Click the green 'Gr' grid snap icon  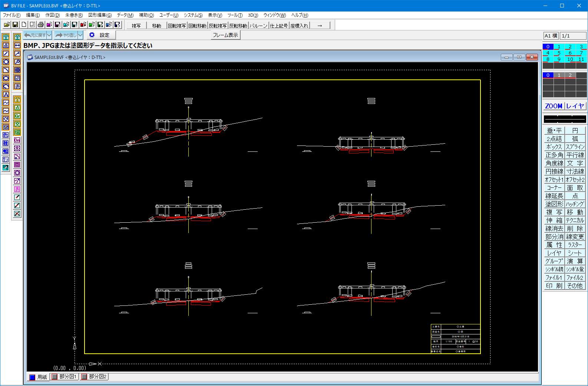[x=17, y=116]
